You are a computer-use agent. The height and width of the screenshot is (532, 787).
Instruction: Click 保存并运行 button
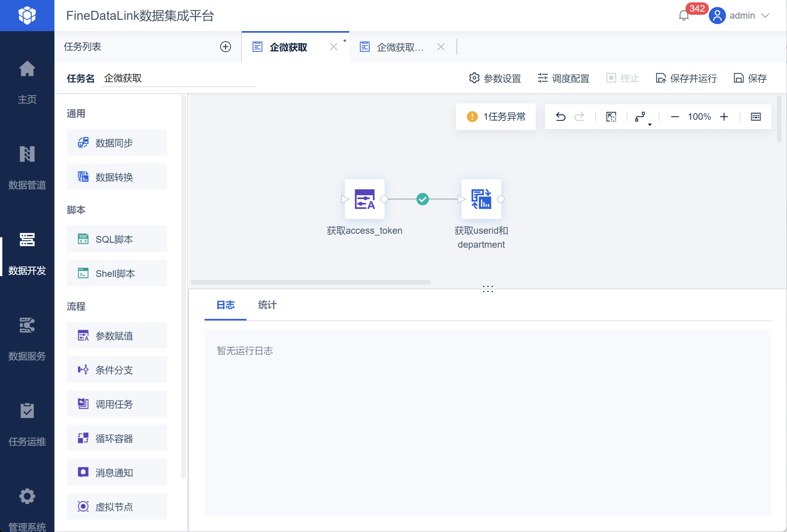pos(687,78)
